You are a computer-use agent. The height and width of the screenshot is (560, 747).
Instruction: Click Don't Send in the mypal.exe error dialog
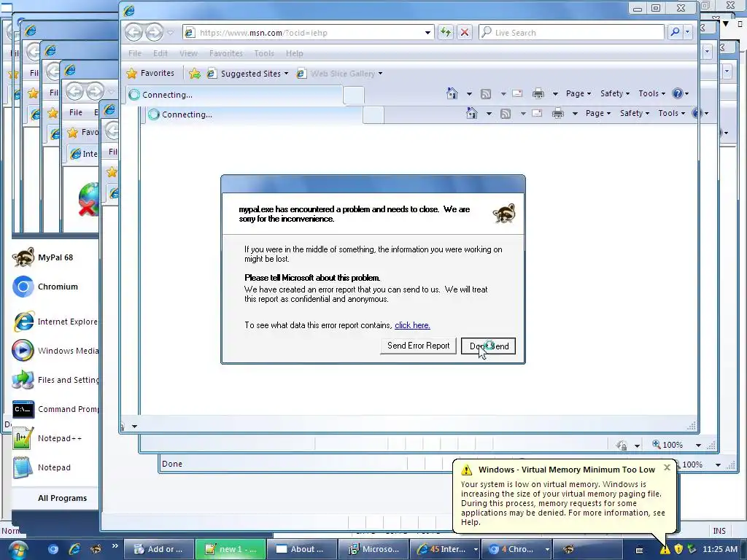click(488, 346)
